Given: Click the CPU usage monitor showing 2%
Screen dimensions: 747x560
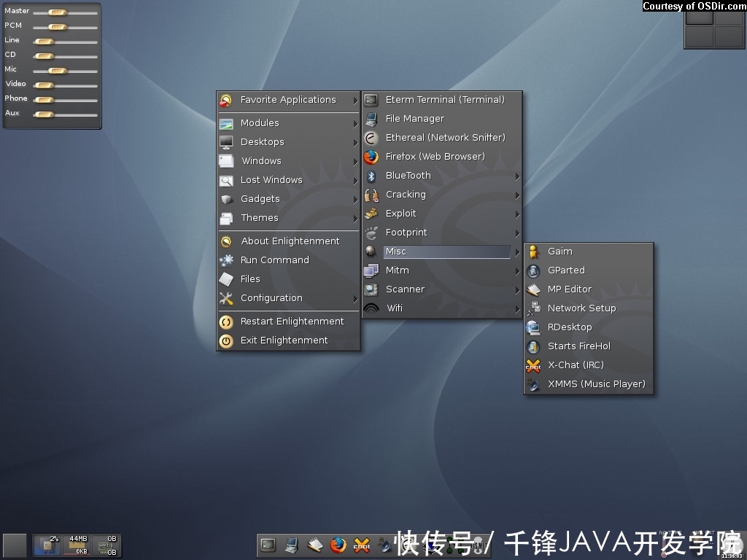Looking at the screenshot, I should tap(47, 545).
